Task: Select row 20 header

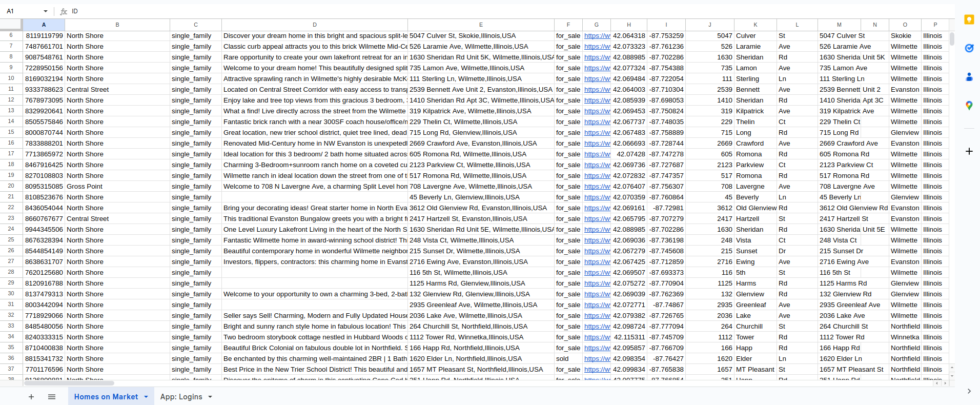Action: coord(11,186)
